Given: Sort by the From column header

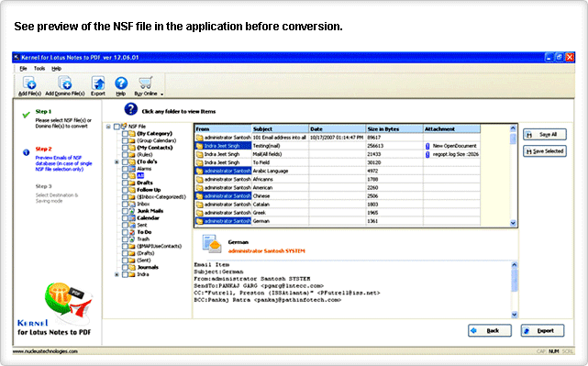Looking at the screenshot, I should pos(223,129).
